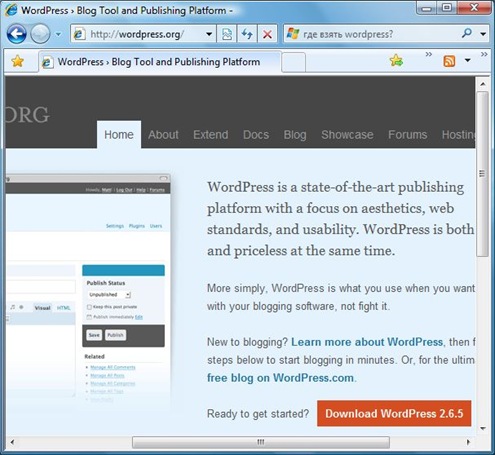Click the horizontal scrollbar thumb

(x=261, y=442)
